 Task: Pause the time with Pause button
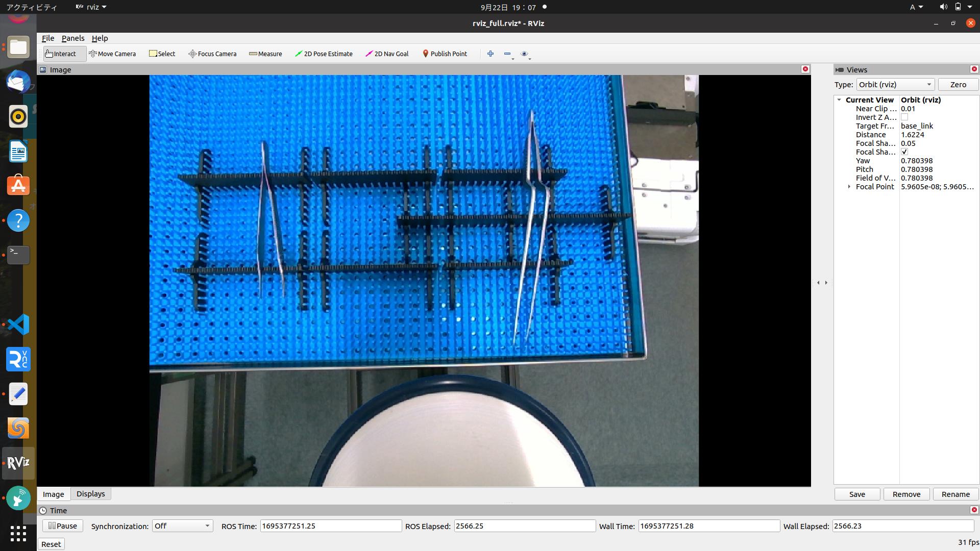[x=62, y=526]
